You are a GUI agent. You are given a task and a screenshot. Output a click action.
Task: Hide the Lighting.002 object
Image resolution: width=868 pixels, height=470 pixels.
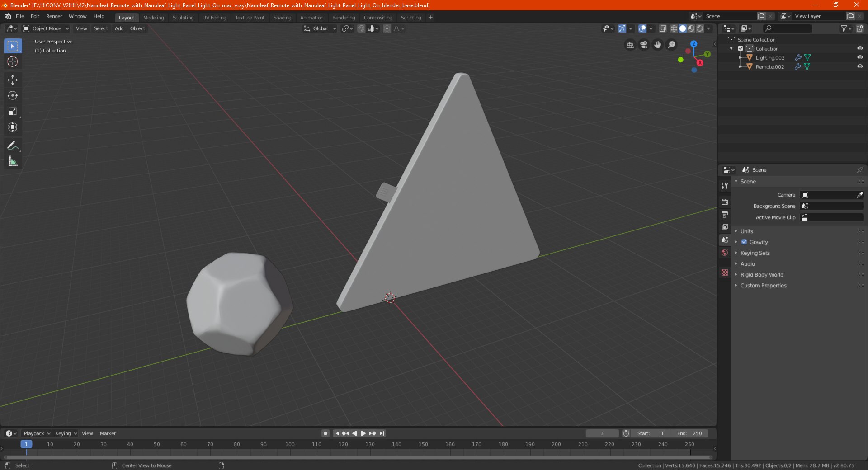pyautogui.click(x=860, y=57)
